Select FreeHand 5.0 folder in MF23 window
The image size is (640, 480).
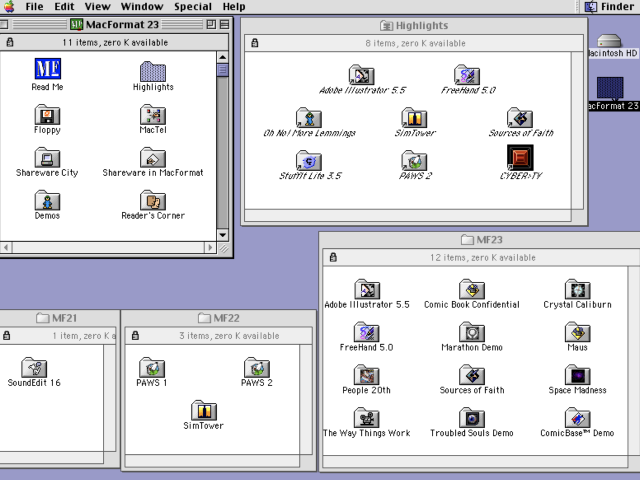coord(367,332)
